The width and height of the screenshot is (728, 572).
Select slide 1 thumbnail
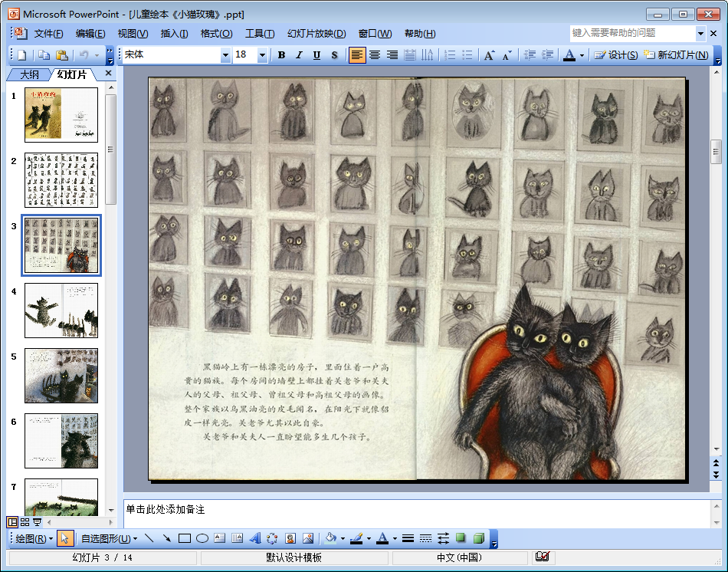(61, 115)
